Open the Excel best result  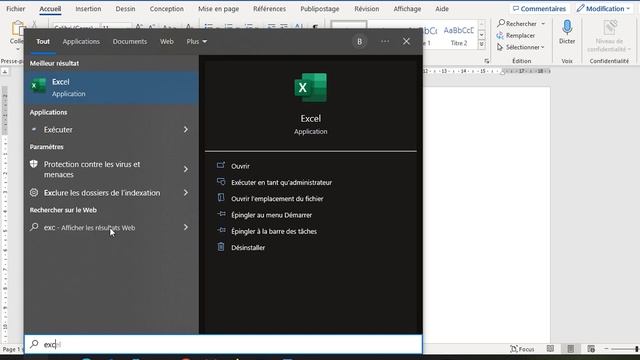coord(111,88)
